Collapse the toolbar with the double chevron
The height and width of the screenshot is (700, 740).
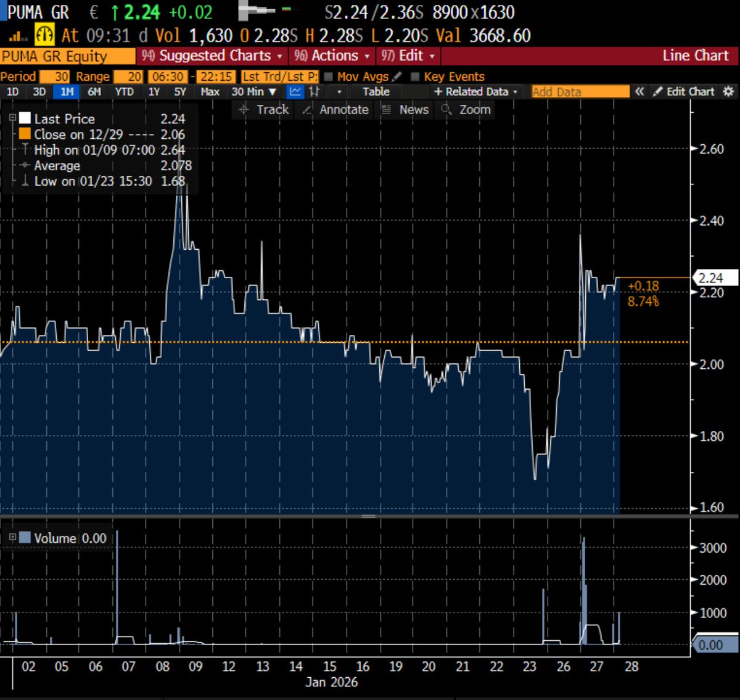click(x=639, y=91)
